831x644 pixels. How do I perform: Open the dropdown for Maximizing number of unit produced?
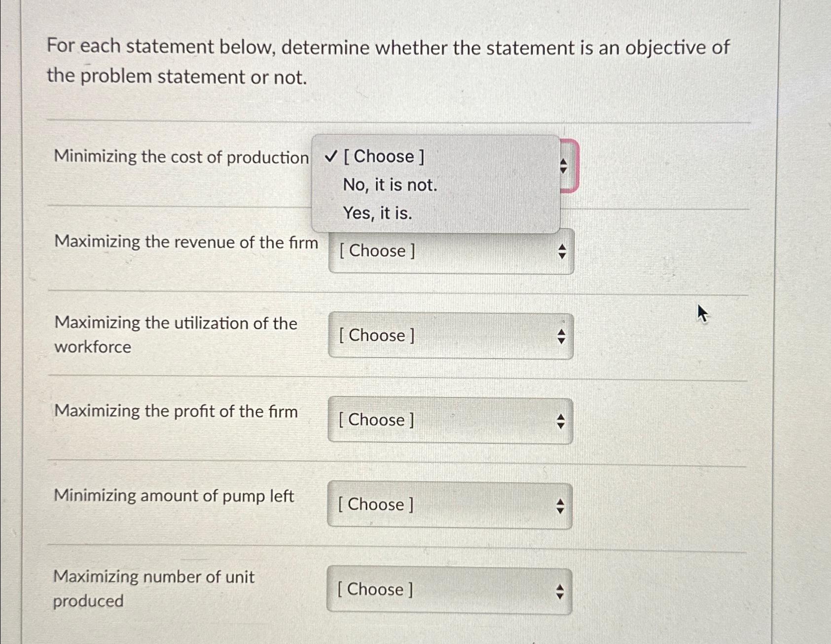[450, 590]
